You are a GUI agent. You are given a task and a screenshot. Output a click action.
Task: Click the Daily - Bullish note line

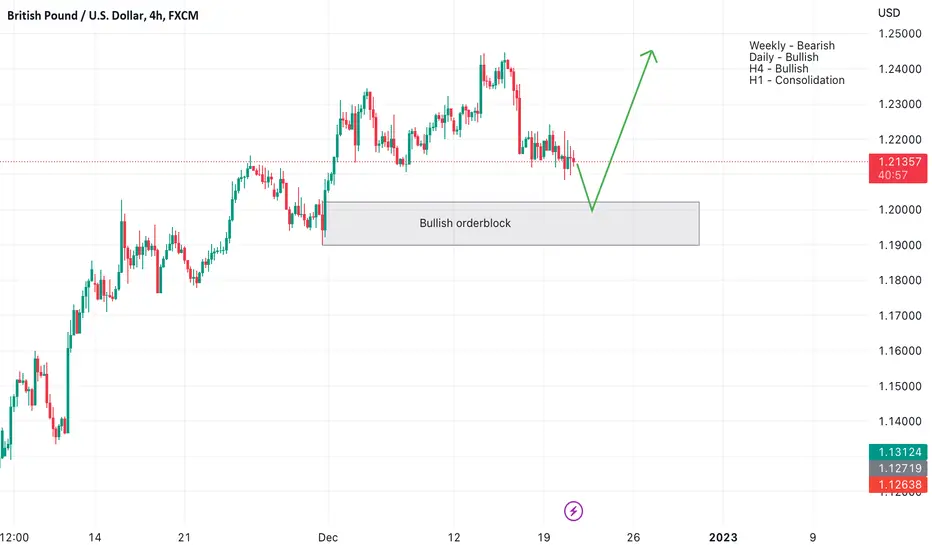(x=783, y=57)
